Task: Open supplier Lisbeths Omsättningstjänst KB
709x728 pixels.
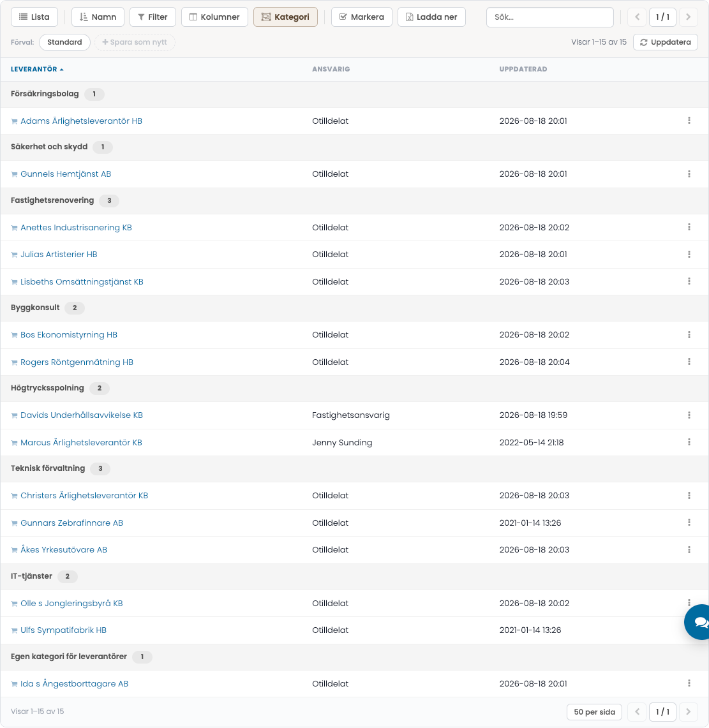Action: coord(82,282)
